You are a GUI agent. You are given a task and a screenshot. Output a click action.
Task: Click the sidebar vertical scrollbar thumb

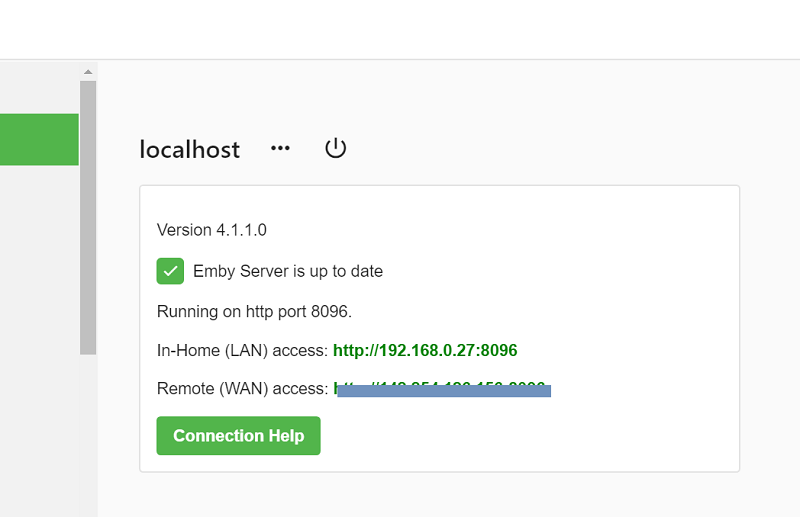coord(88,217)
